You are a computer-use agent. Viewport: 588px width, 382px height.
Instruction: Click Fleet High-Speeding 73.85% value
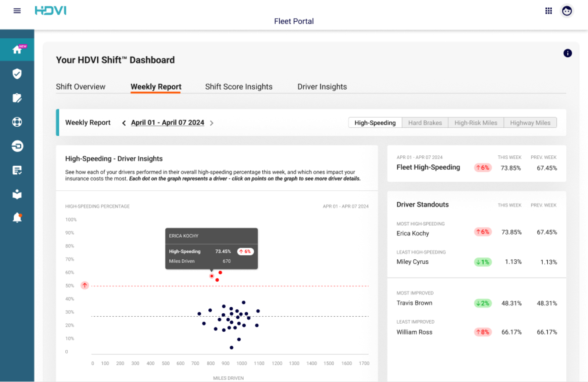point(511,168)
